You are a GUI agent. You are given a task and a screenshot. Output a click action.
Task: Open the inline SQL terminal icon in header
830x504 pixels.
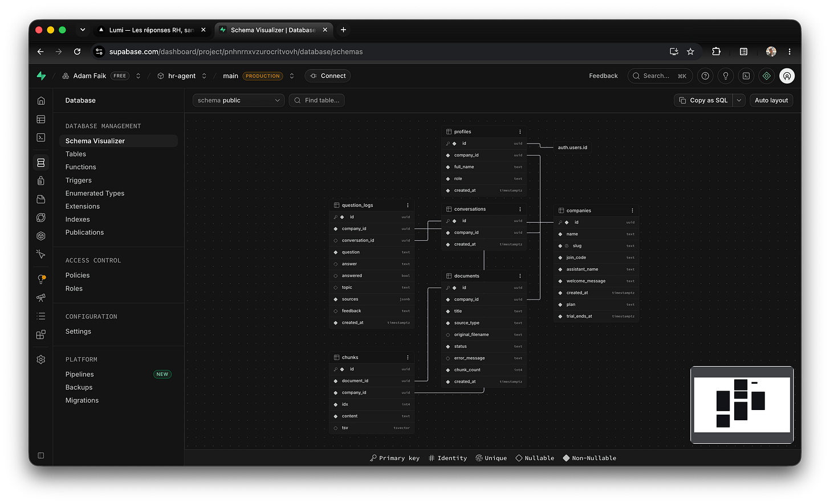tap(746, 76)
